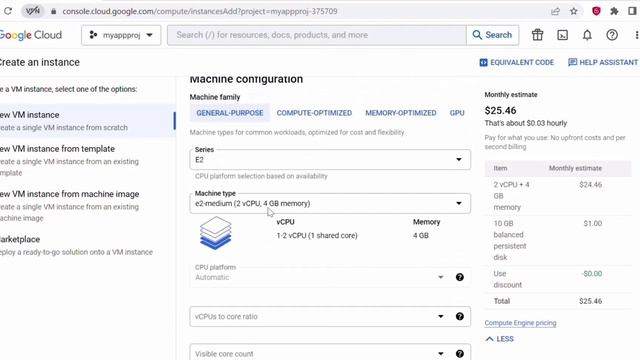Screen dimensions: 640x360
Task: Bookmark this page with the star icon
Action: (574, 11)
